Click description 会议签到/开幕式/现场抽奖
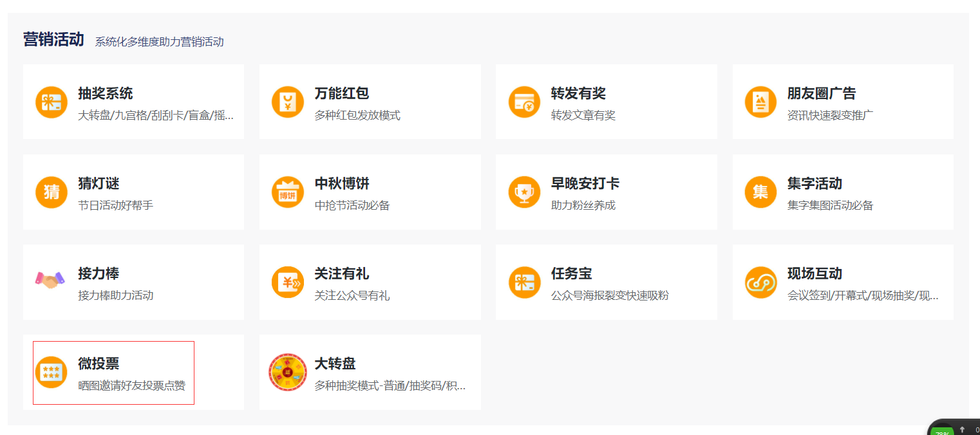 (863, 296)
